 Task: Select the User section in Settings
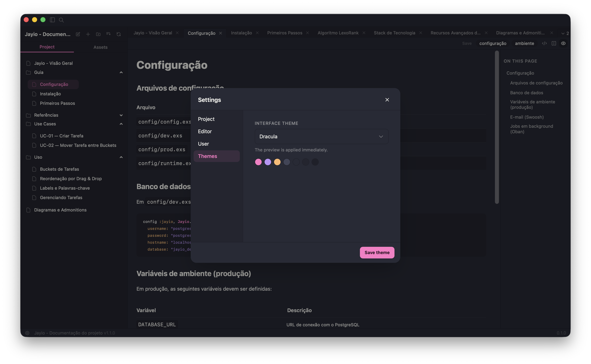click(217, 144)
